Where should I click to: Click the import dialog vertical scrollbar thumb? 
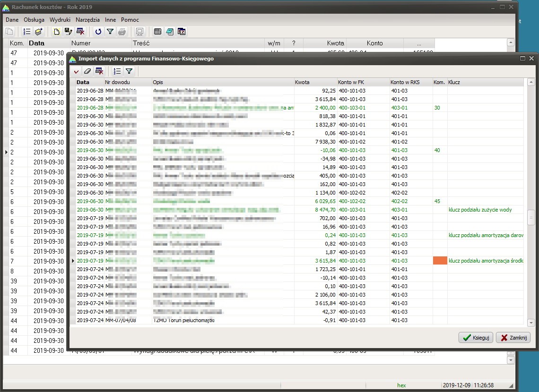tap(531, 218)
